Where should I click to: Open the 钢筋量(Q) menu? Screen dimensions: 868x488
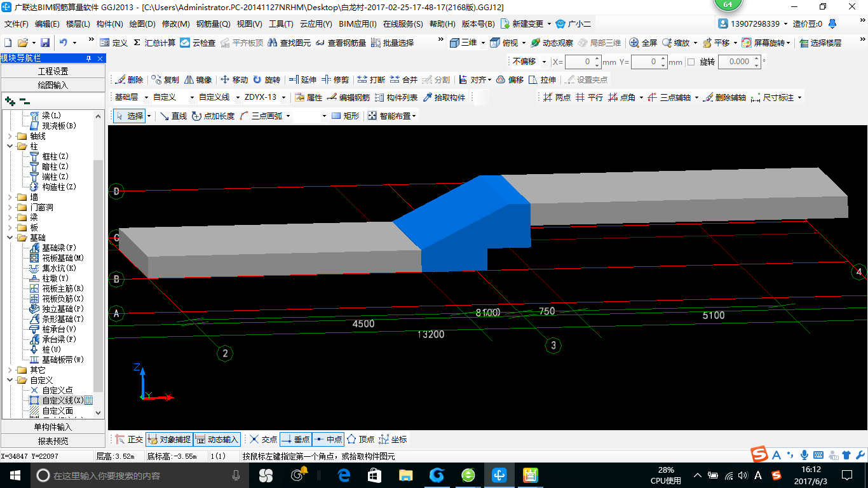pyautogui.click(x=213, y=24)
